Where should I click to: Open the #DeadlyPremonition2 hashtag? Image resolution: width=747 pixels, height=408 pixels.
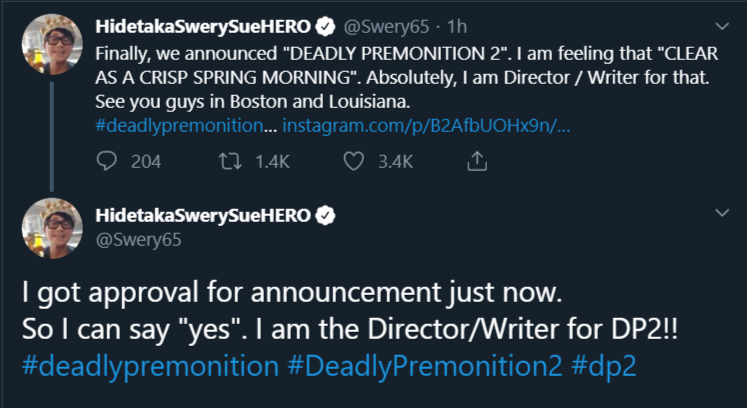pyautogui.click(x=425, y=366)
